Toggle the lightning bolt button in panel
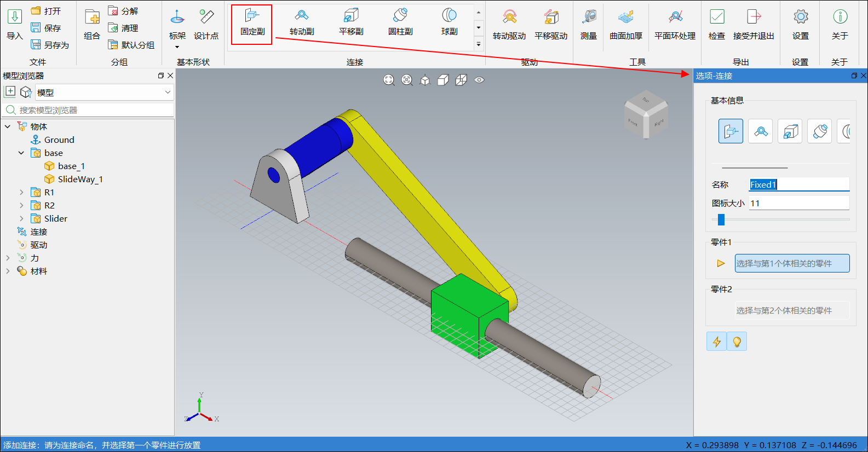 [x=716, y=341]
